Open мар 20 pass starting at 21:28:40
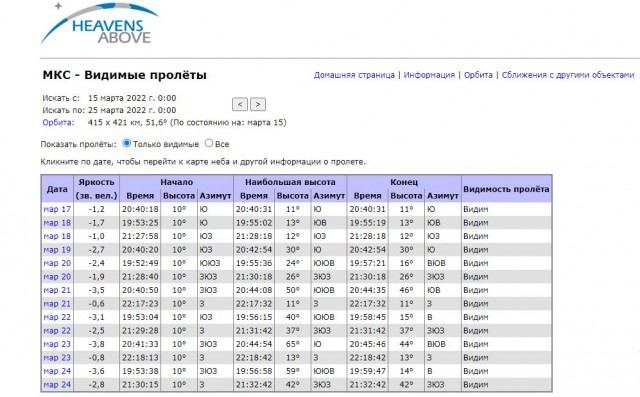The width and height of the screenshot is (640, 397). [x=57, y=277]
